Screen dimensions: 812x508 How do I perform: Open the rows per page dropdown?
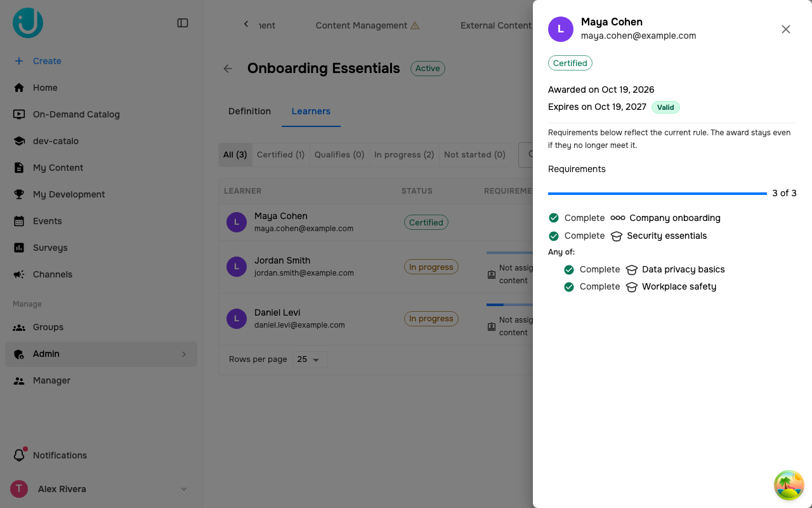pyautogui.click(x=310, y=359)
